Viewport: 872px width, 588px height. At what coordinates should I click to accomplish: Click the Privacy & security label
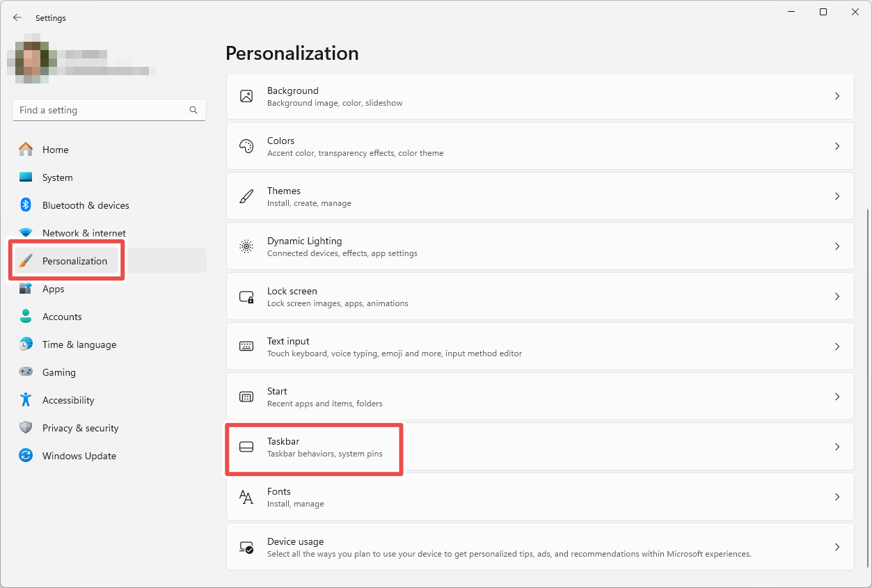click(x=81, y=428)
